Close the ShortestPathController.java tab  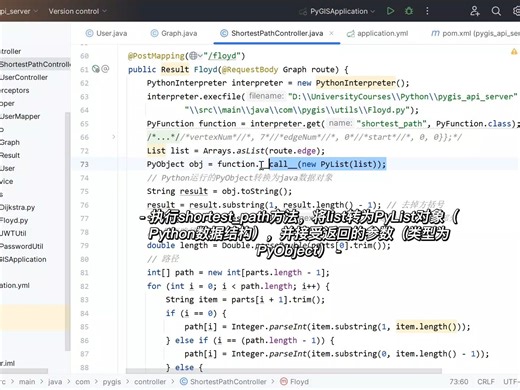(331, 33)
